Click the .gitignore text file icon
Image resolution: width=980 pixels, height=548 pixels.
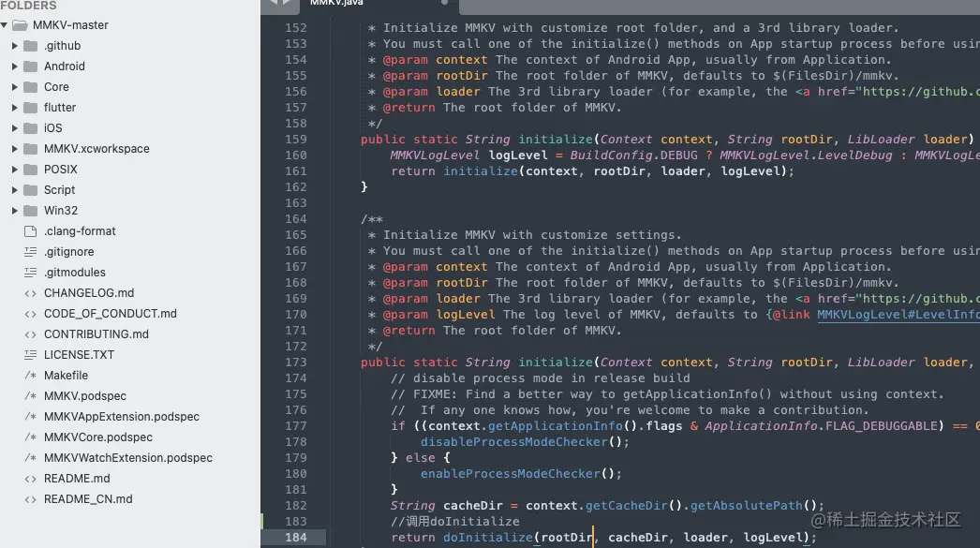pyautogui.click(x=31, y=252)
